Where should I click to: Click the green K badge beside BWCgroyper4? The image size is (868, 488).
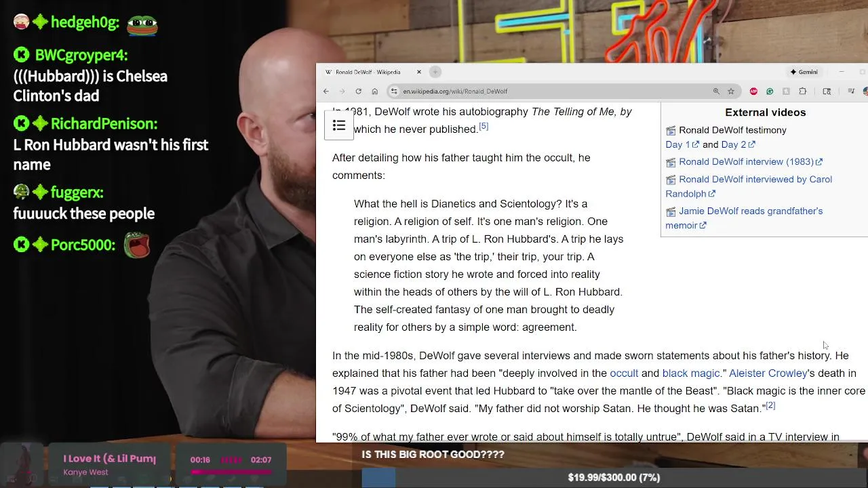point(21,55)
